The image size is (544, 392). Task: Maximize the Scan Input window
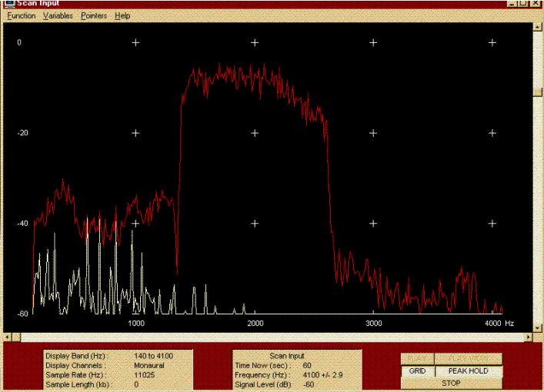pos(524,4)
